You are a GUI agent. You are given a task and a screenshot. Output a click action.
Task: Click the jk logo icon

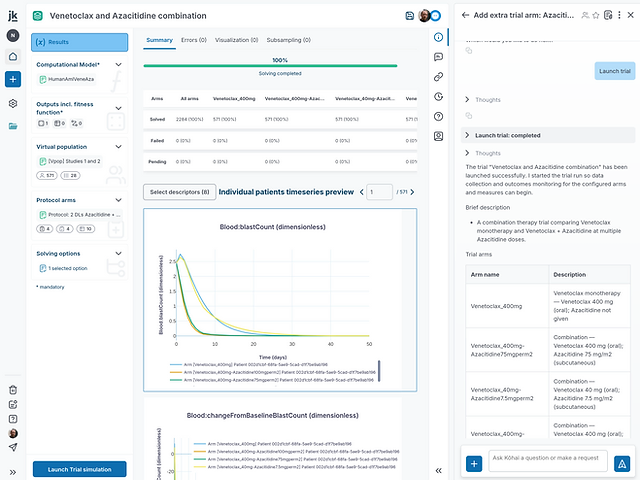(x=13, y=16)
